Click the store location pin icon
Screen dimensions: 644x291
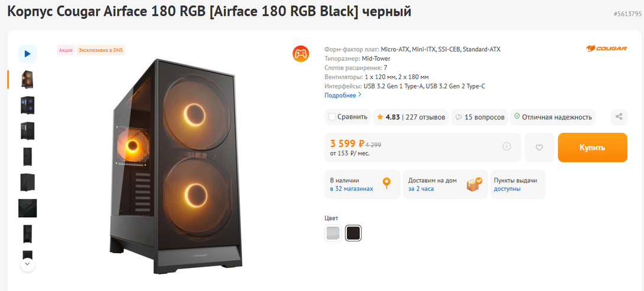pyautogui.click(x=386, y=184)
